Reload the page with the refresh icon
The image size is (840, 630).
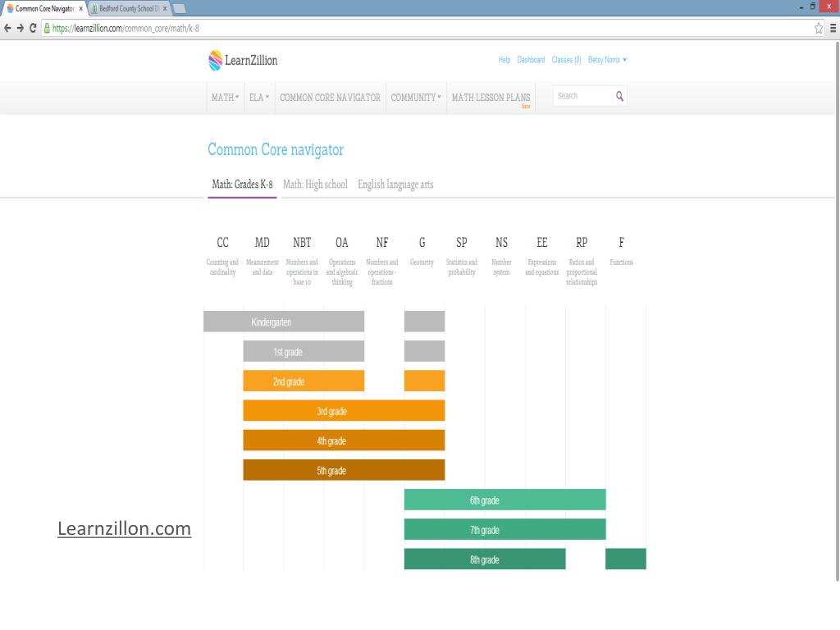click(33, 28)
